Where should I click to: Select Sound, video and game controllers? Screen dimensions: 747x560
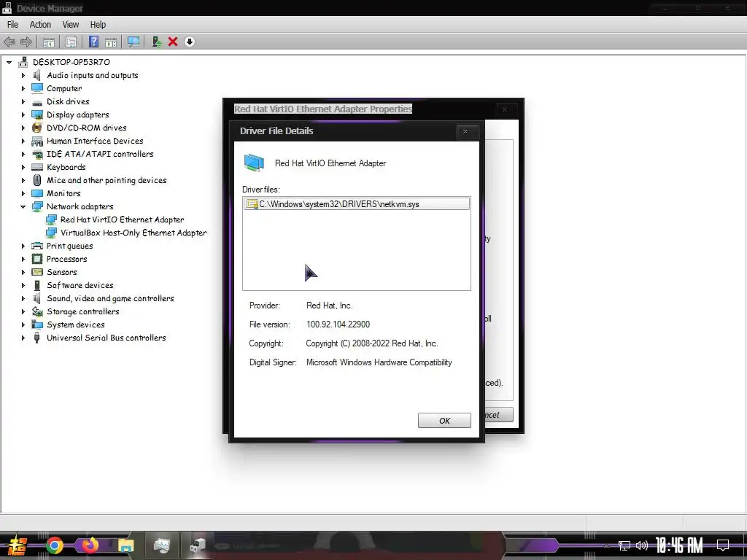[x=110, y=298]
